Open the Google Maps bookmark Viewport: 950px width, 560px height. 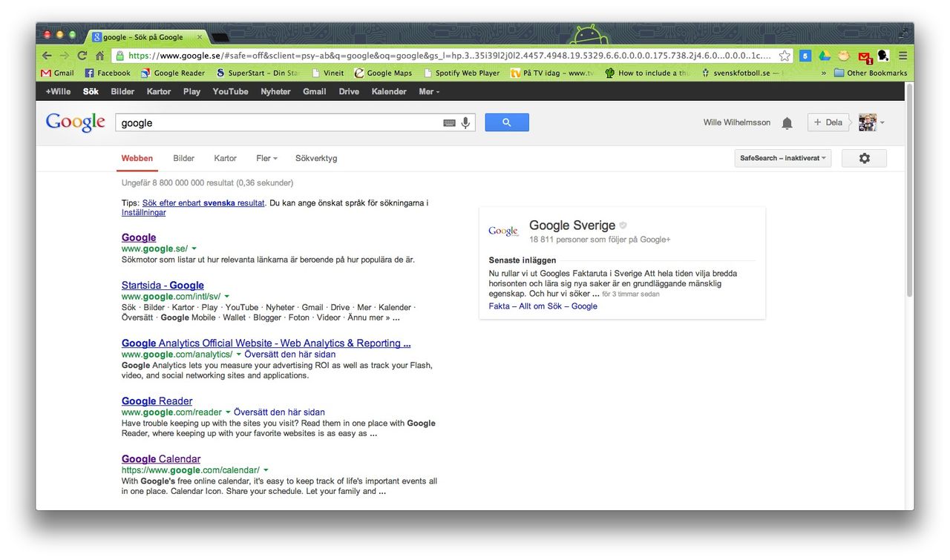coord(383,73)
